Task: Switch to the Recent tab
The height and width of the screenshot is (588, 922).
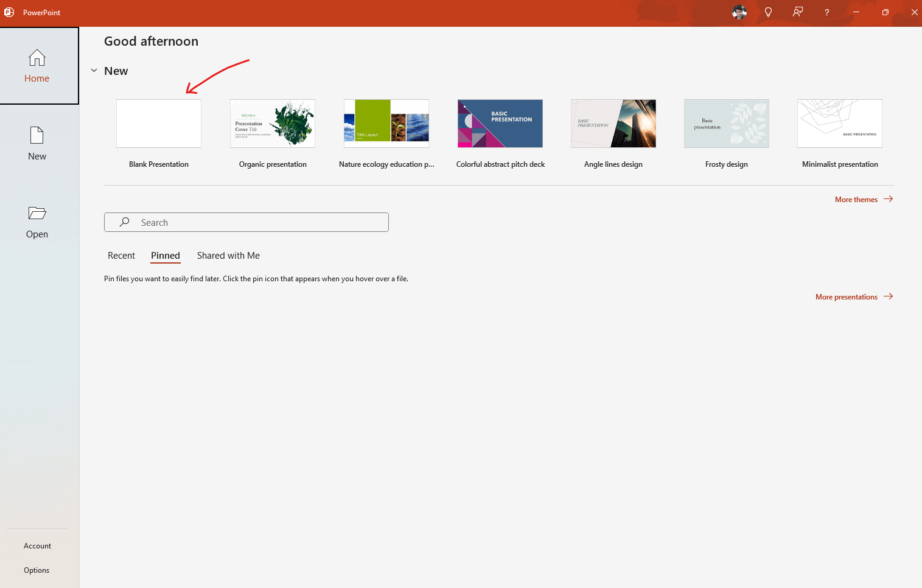Action: pos(121,256)
